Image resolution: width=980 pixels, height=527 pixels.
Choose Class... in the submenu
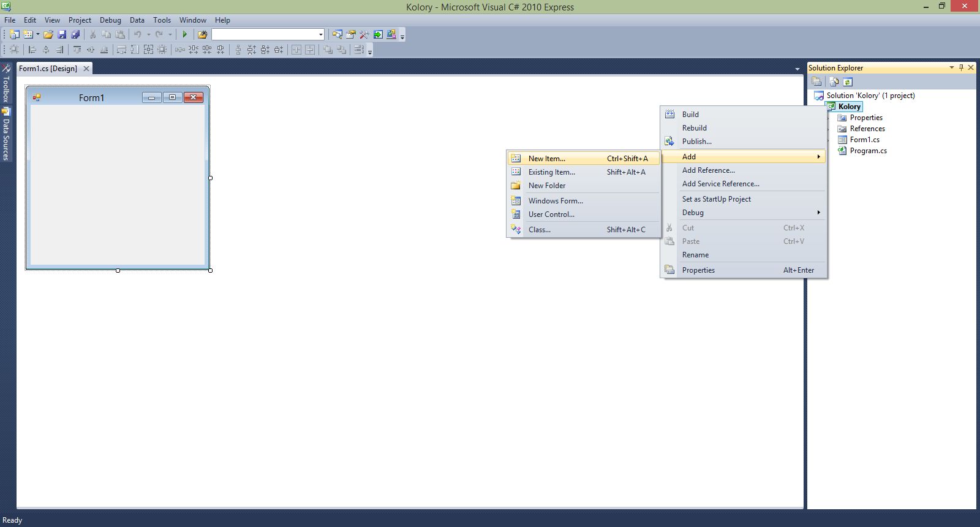(x=584, y=230)
